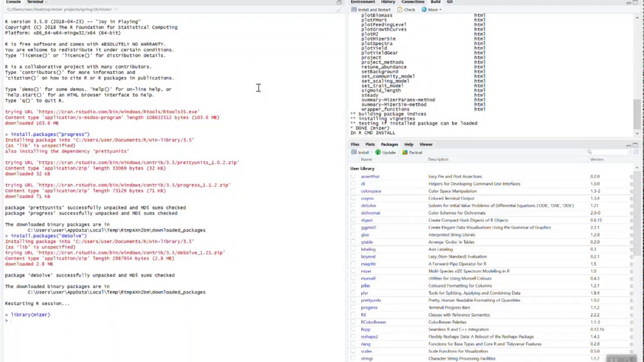Tick the assertthat package checkbox
The image size is (644, 362).
tap(353, 176)
